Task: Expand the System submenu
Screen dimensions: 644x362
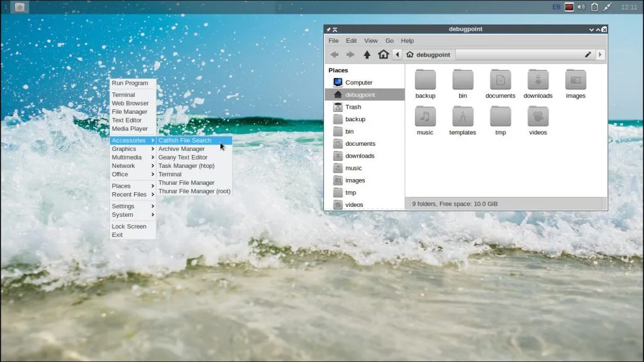Action: click(122, 214)
